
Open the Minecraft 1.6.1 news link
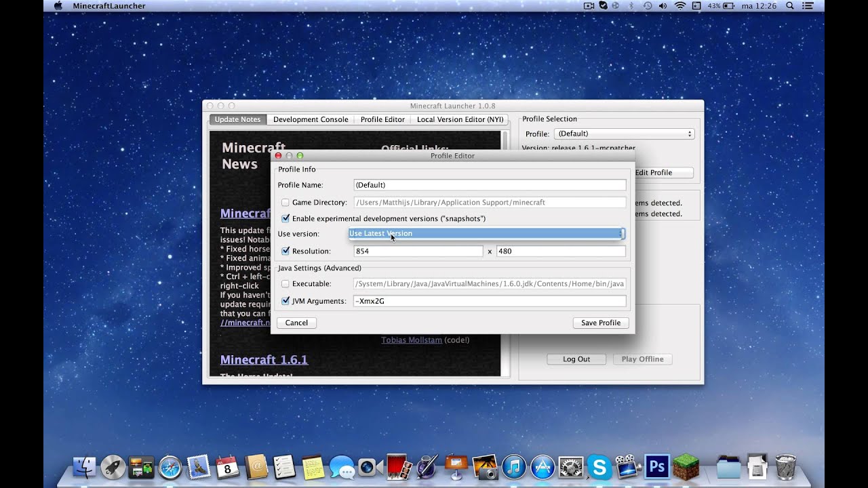pyautogui.click(x=264, y=359)
